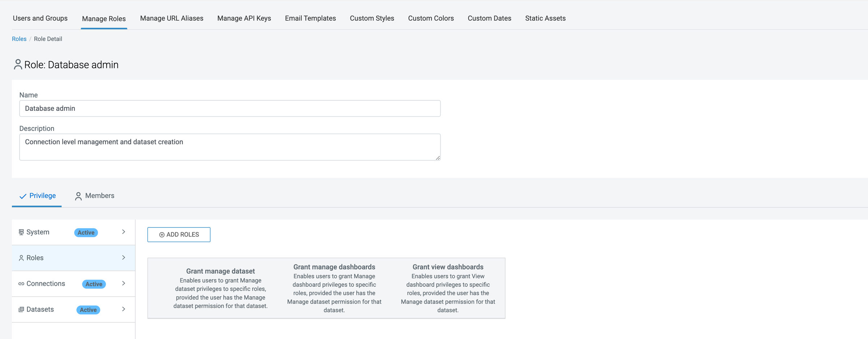Screen dimensions: 868x339
Task: Click the plus icon in Add Roles
Action: 162,235
